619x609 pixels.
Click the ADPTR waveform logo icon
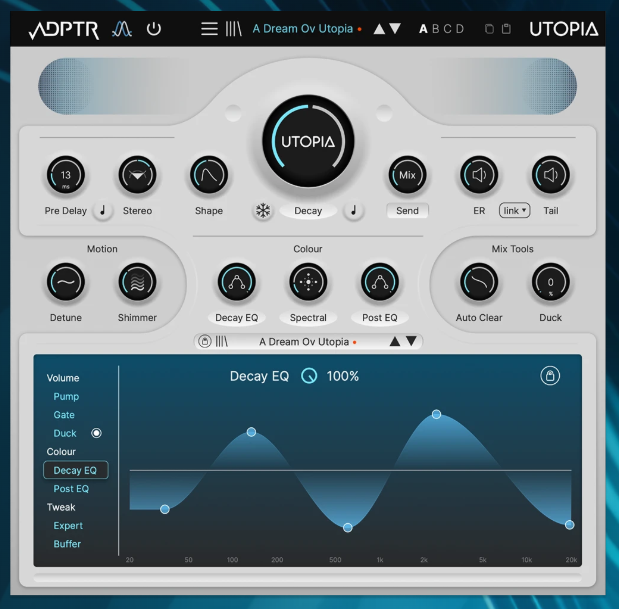click(122, 29)
